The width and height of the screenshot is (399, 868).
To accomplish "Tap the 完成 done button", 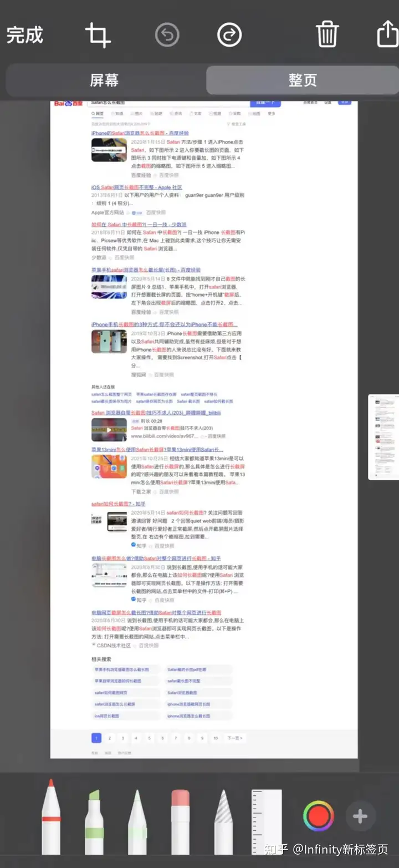I will point(24,35).
